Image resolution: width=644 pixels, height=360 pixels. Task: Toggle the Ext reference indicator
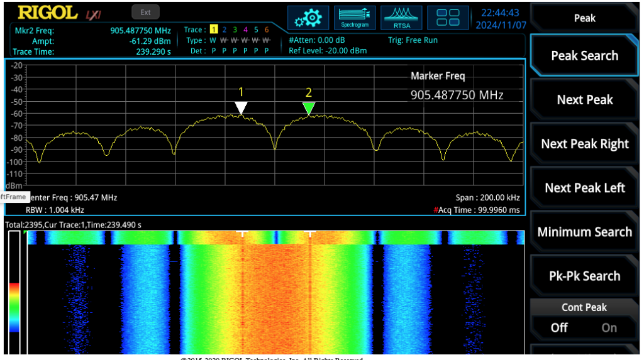[x=145, y=12]
